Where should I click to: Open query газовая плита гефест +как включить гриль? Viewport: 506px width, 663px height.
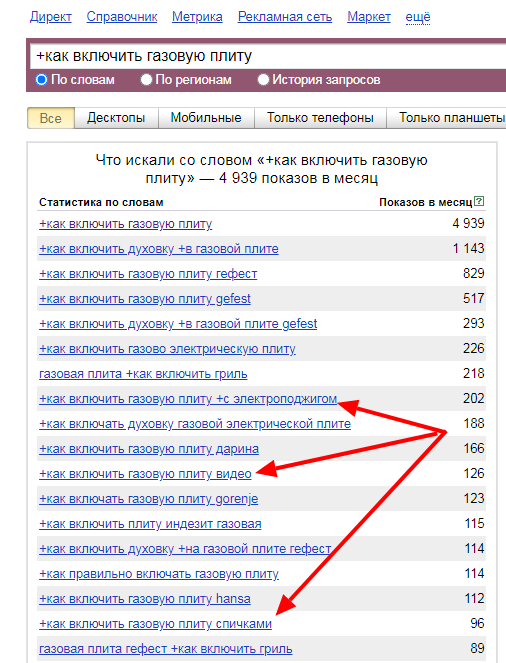[166, 649]
